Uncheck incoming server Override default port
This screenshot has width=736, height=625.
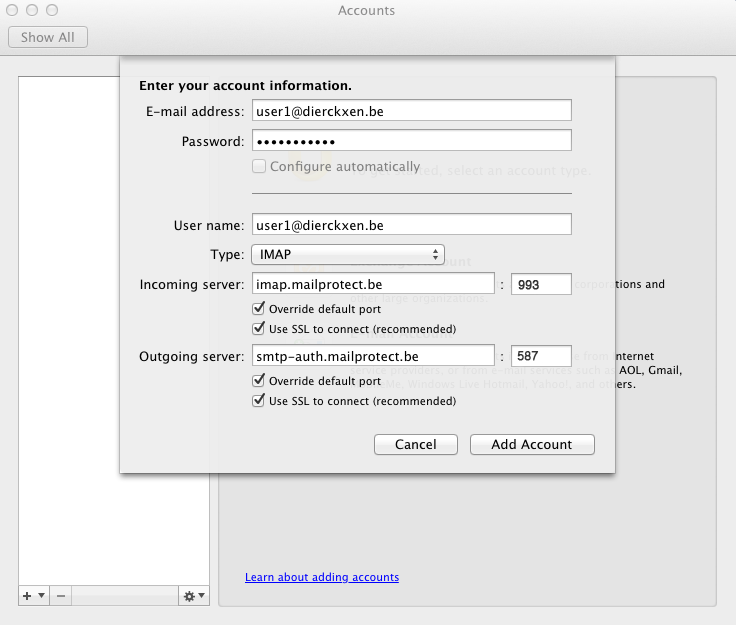pos(259,310)
